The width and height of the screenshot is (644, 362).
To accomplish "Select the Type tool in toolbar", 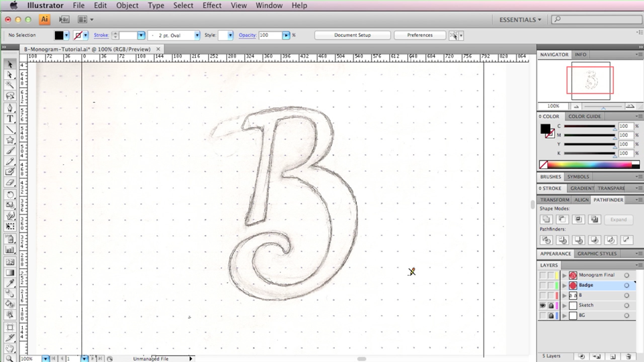I will click(10, 119).
